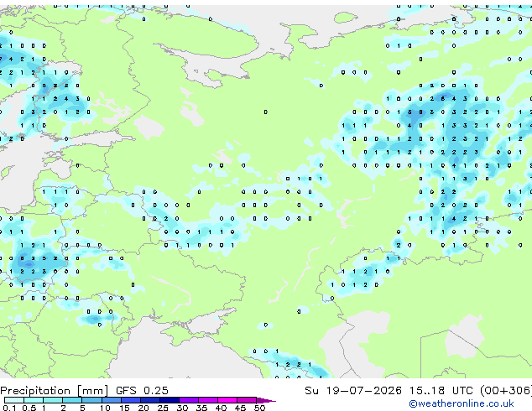This screenshot has height=411, width=532.
Task: Click the legend label '0.5'
Action: (x=29, y=408)
